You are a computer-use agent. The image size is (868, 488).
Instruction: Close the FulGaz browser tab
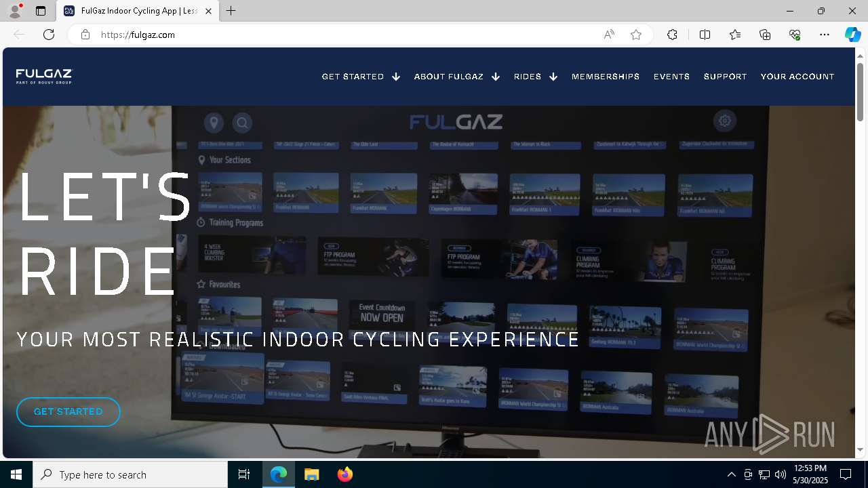pos(208,11)
